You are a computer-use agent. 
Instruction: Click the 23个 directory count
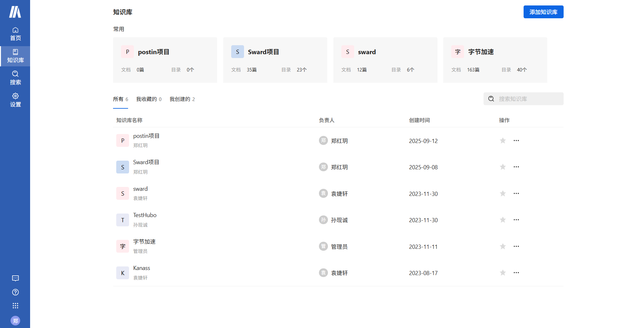click(x=302, y=70)
